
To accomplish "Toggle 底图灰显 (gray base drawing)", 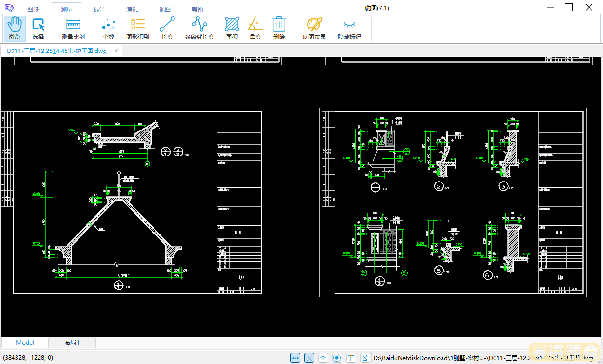I will click(314, 28).
